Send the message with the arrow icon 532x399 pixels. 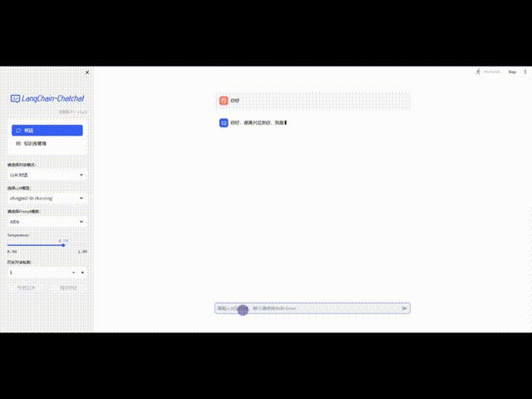[405, 308]
